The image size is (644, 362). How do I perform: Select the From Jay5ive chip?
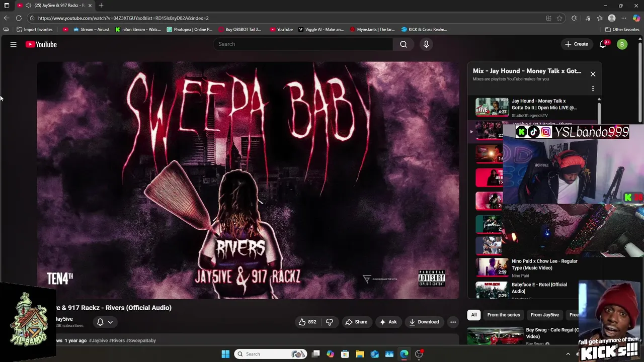pos(545,315)
